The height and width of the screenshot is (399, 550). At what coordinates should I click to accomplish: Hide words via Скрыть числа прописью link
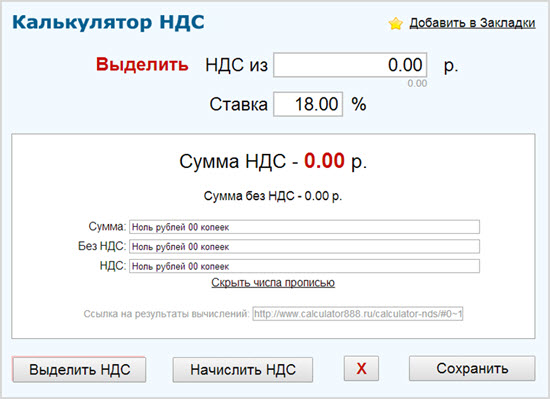tap(273, 283)
